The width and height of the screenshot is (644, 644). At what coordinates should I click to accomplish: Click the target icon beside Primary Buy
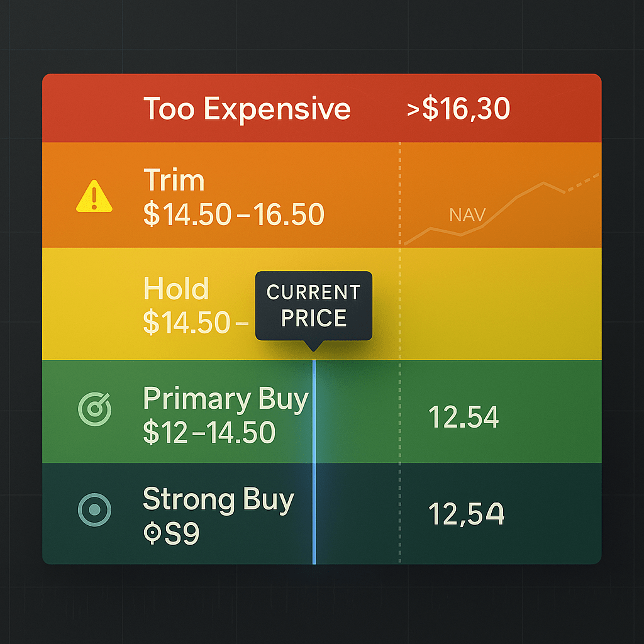tap(94, 408)
